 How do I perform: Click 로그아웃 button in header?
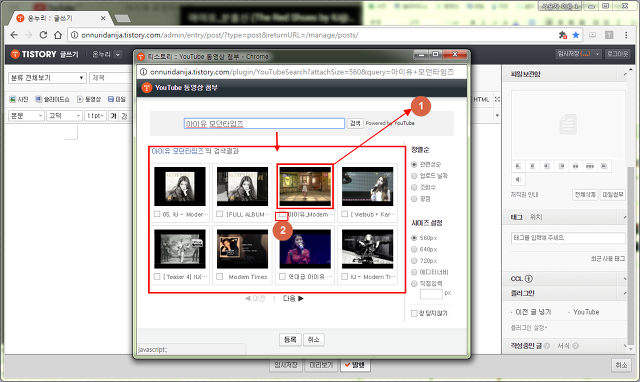(x=618, y=54)
